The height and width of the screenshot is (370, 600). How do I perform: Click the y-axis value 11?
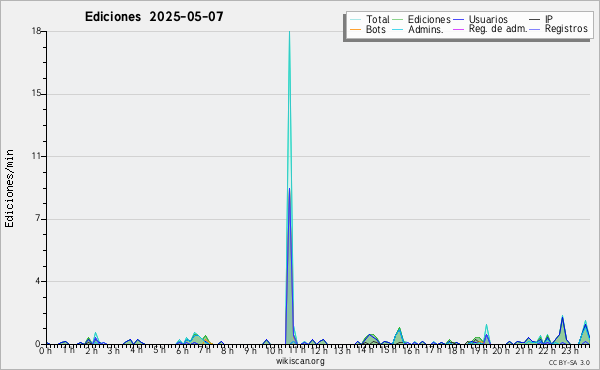[36, 156]
